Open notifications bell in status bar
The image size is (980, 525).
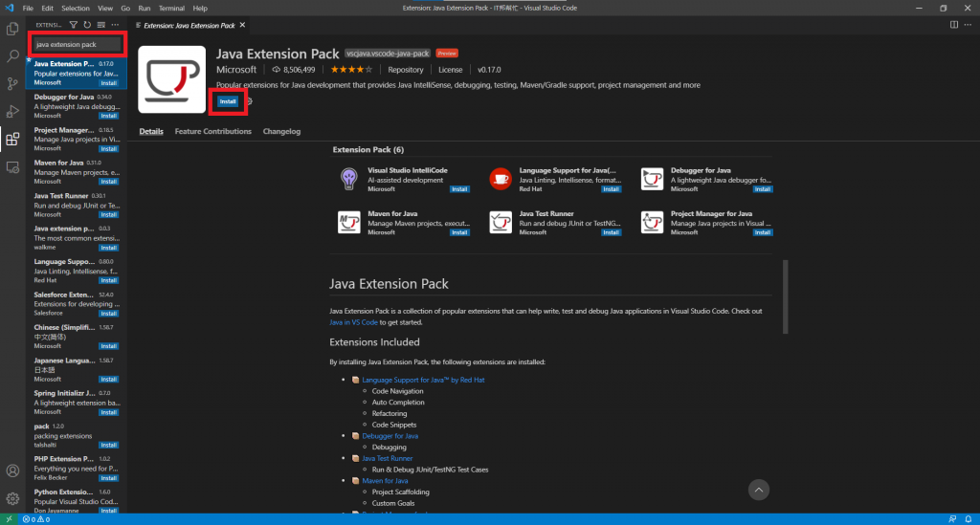coord(969,518)
